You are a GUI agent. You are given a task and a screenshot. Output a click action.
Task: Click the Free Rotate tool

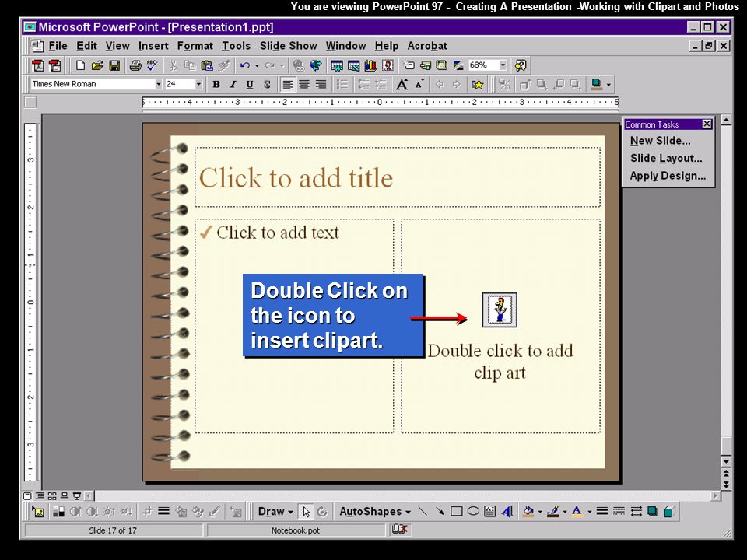coord(322,512)
